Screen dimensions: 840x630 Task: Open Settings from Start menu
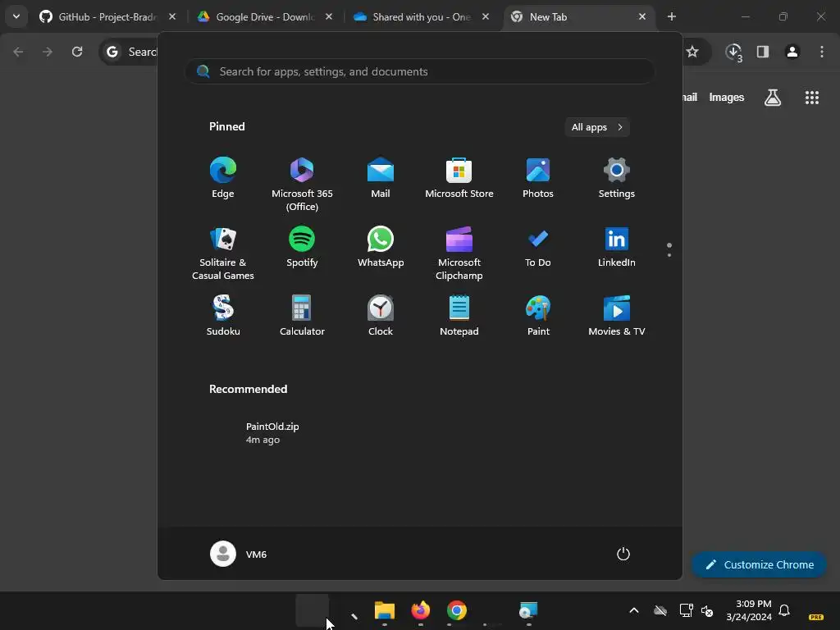(617, 178)
